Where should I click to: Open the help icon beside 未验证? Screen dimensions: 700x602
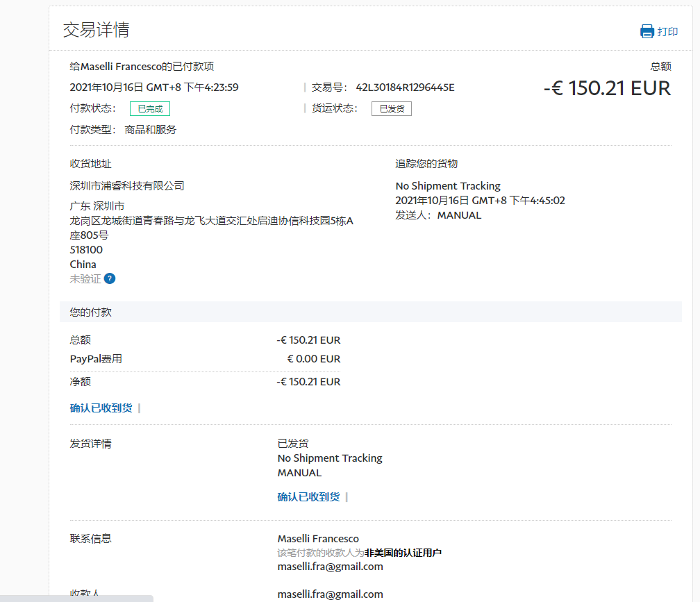110,278
